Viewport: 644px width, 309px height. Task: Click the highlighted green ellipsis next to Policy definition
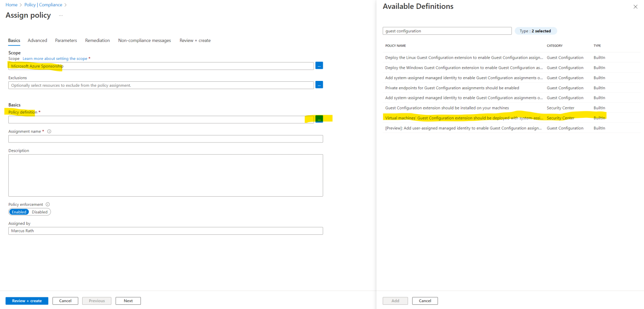[319, 119]
